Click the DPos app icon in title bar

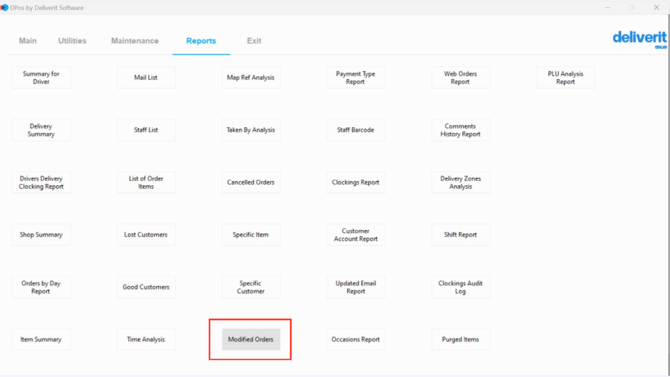4,8
